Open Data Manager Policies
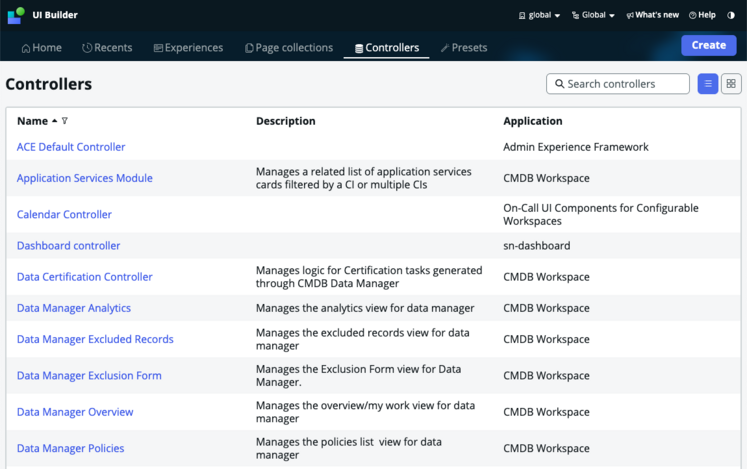This screenshot has height=469, width=747. (71, 449)
